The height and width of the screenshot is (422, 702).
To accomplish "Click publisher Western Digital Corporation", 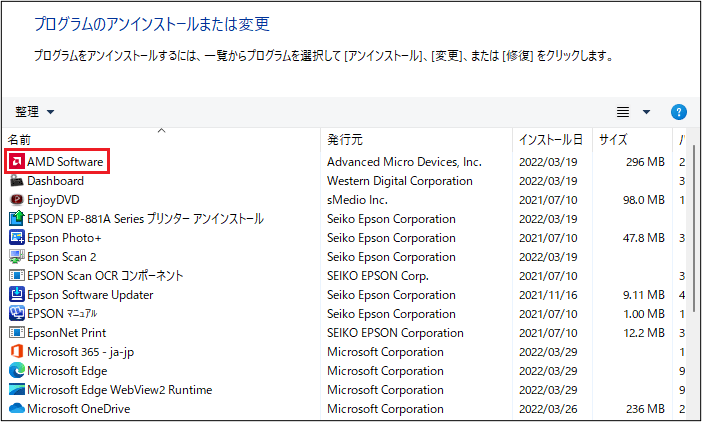I will click(400, 181).
